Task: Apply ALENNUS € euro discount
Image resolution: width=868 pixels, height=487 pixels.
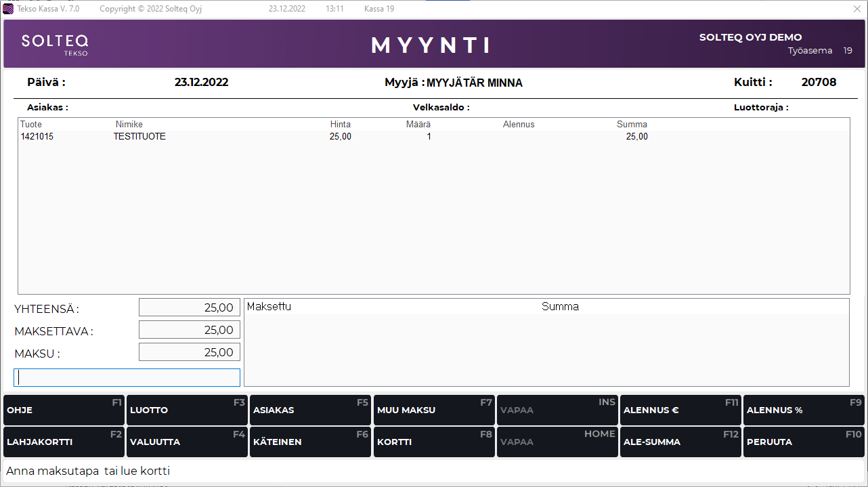Action: 680,410
